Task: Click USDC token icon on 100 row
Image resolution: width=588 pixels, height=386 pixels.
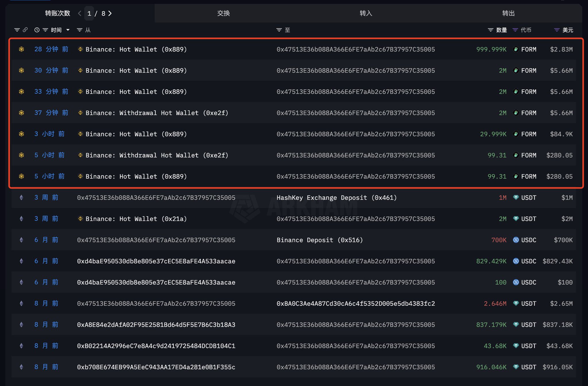Action: point(516,282)
